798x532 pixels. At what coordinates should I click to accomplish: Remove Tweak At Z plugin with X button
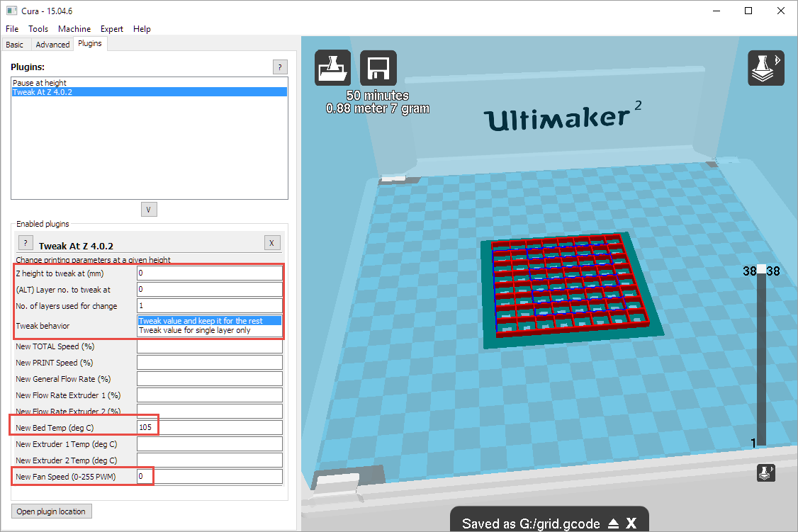272,243
